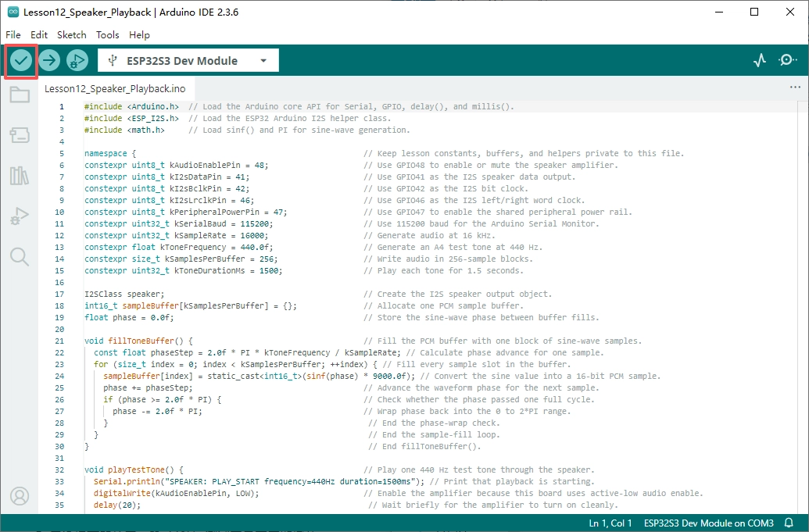The width and height of the screenshot is (809, 532).
Task: Click on '#include <Arduino.h>' text
Action: (131, 107)
